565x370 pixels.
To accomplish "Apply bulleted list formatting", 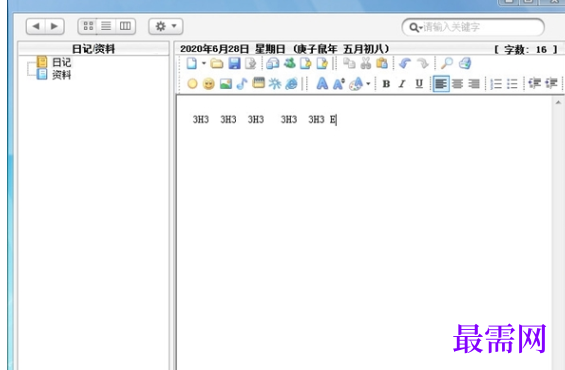I will click(x=512, y=84).
